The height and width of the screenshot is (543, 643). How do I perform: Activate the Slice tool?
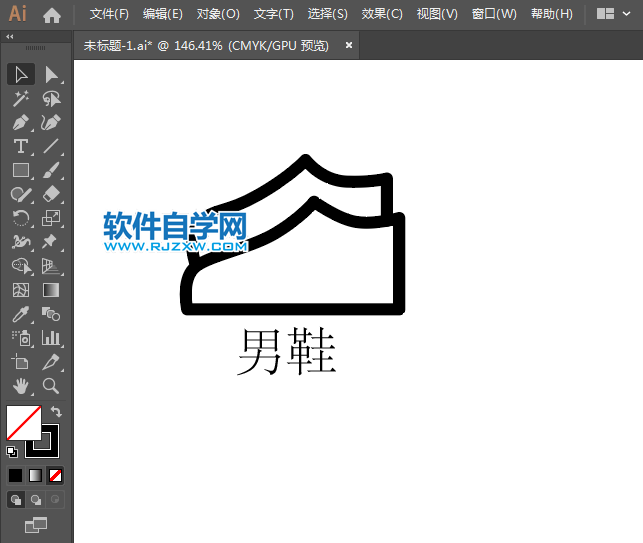pyautogui.click(x=51, y=362)
